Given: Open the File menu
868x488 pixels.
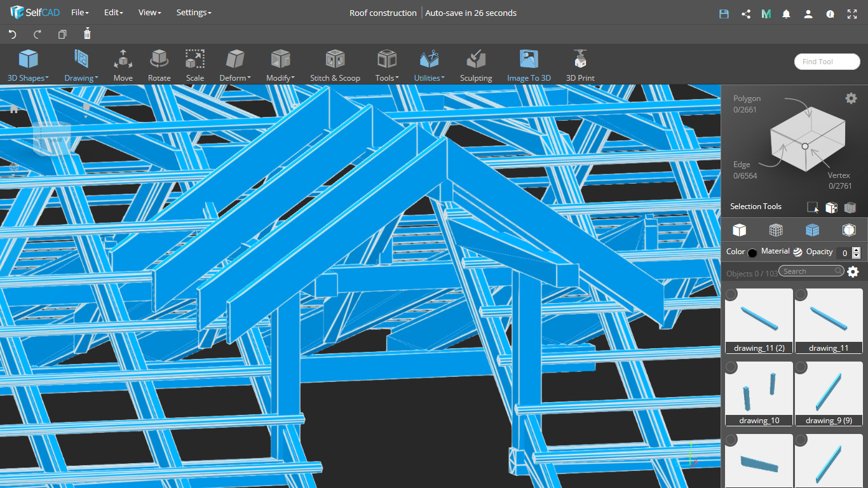Looking at the screenshot, I should [80, 13].
